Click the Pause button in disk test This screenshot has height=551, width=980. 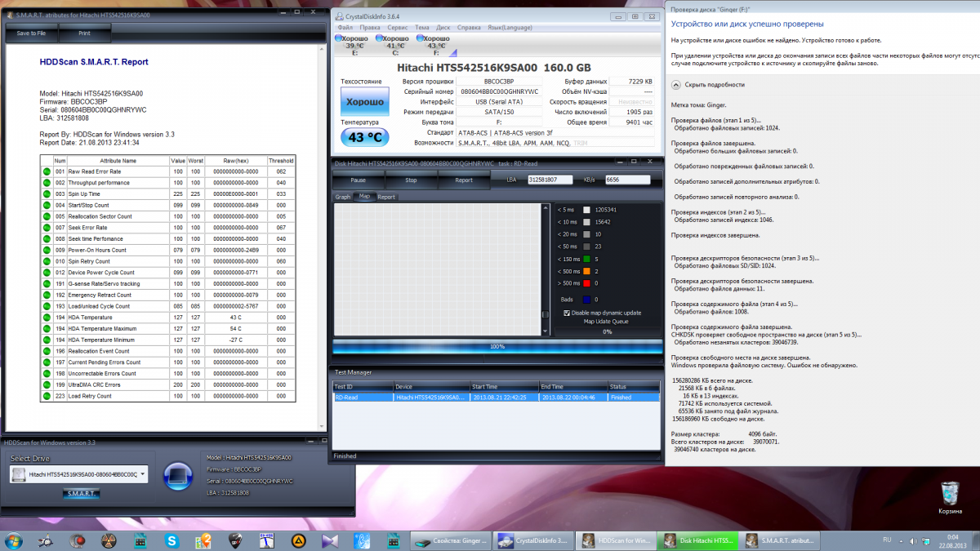tap(358, 180)
